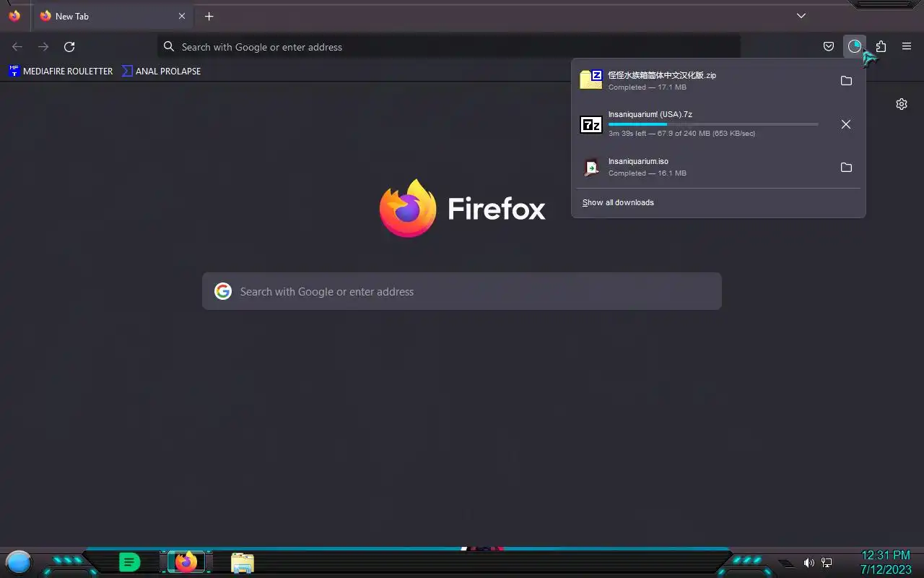924x578 pixels.
Task: Click the volume speaker tray icon
Action: [809, 563]
